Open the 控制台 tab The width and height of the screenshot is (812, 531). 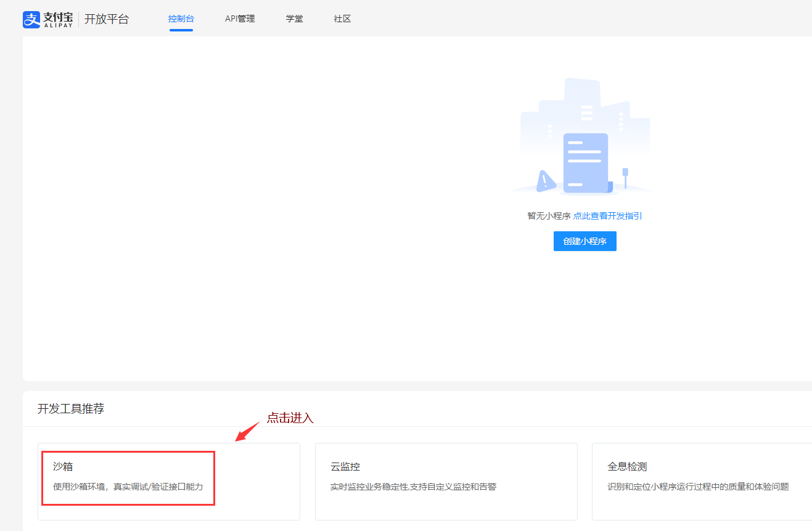[181, 19]
